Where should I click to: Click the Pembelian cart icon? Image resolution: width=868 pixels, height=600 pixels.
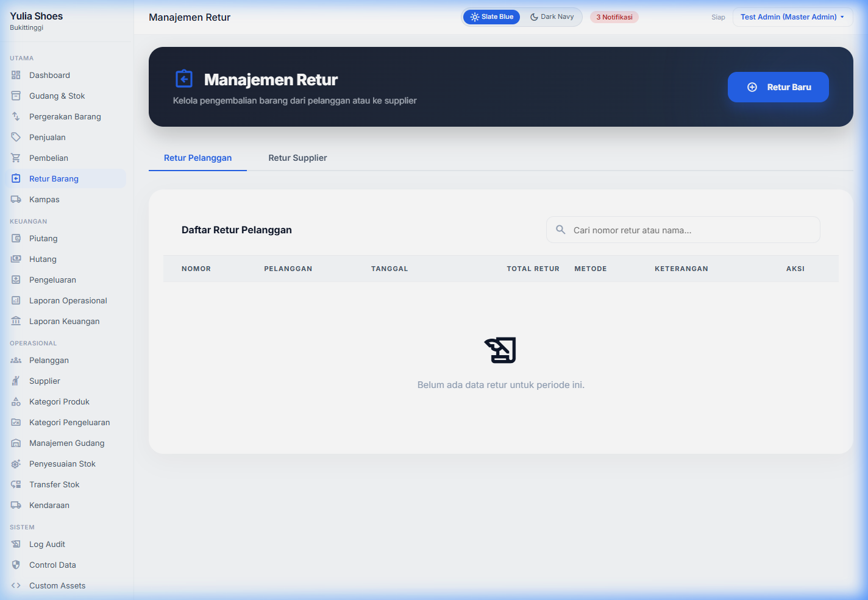pyautogui.click(x=16, y=158)
